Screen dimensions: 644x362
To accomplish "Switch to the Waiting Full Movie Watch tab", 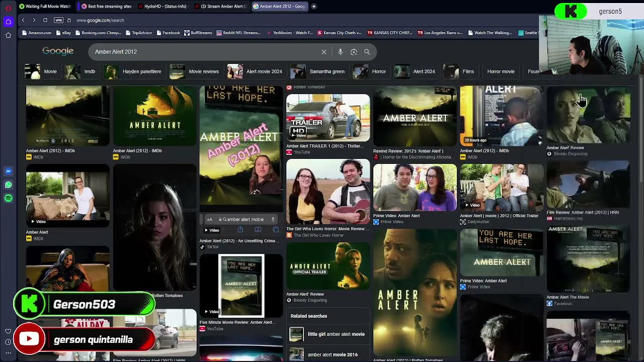I will [45, 7].
